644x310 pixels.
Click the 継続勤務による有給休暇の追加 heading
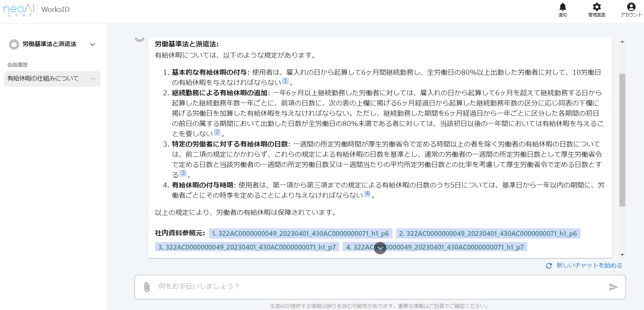pos(219,93)
